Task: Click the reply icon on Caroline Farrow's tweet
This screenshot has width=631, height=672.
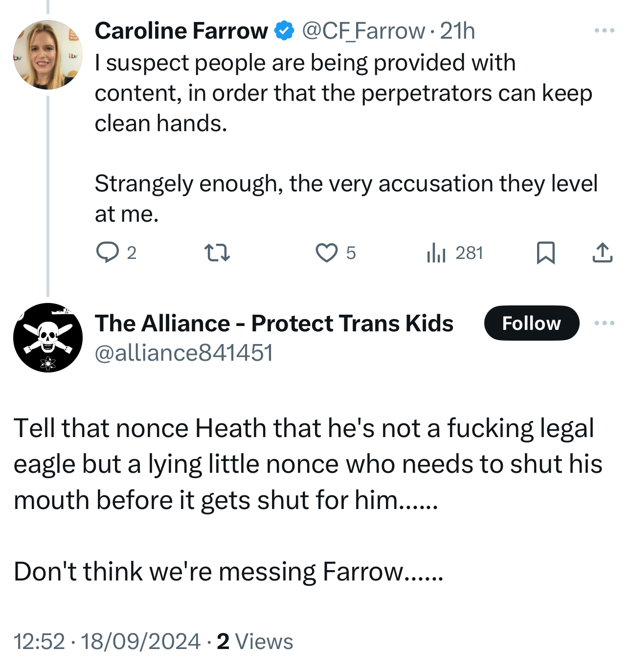Action: click(x=107, y=253)
